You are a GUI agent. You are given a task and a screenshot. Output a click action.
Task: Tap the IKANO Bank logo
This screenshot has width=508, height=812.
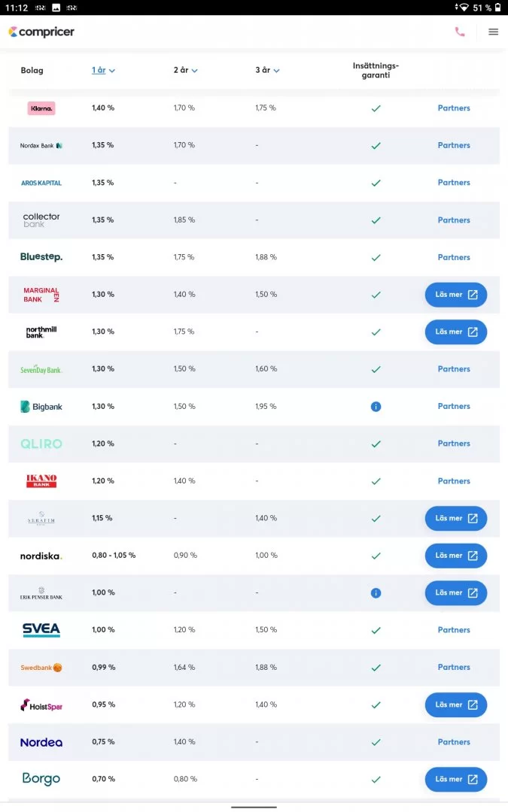coord(41,481)
